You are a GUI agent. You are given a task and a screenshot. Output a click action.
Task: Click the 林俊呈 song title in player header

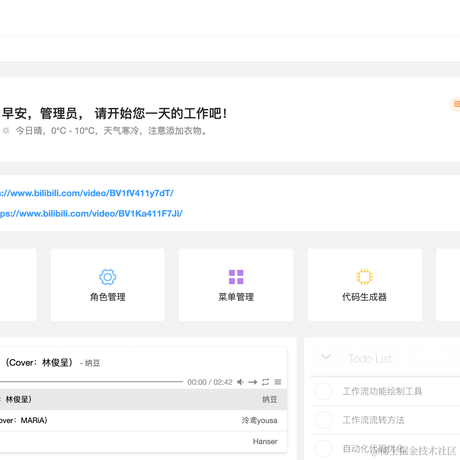(36, 363)
